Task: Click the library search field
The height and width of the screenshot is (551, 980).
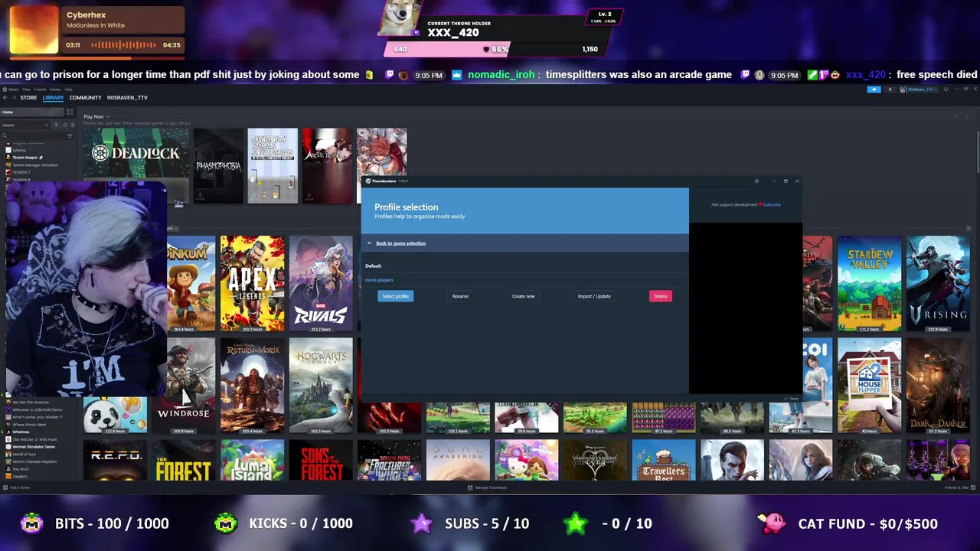Action: (34, 135)
